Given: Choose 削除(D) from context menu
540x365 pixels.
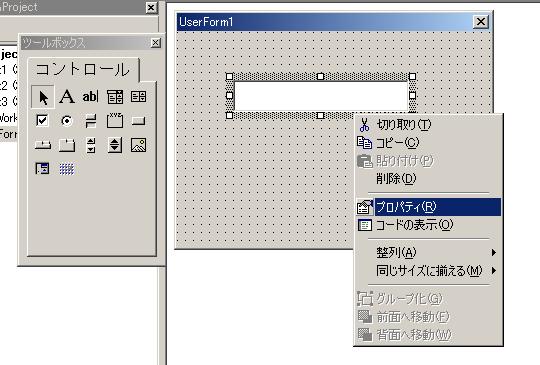Looking at the screenshot, I should 428,178.
